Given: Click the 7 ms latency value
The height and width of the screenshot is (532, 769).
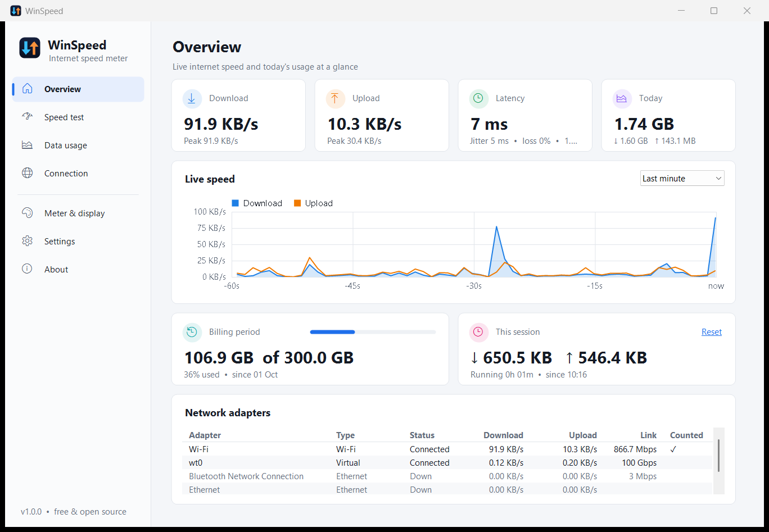Looking at the screenshot, I should 489,124.
